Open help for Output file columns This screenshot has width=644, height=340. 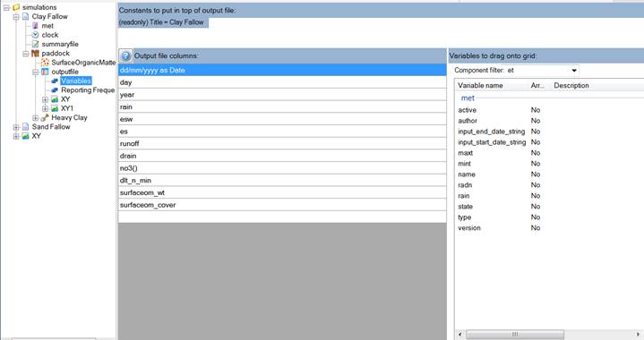125,55
